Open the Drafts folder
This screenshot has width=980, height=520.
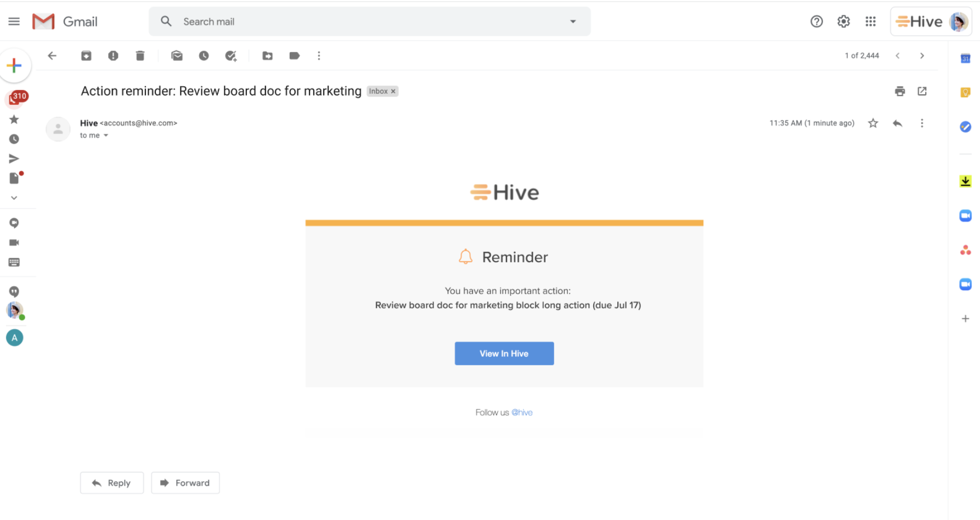(15, 178)
